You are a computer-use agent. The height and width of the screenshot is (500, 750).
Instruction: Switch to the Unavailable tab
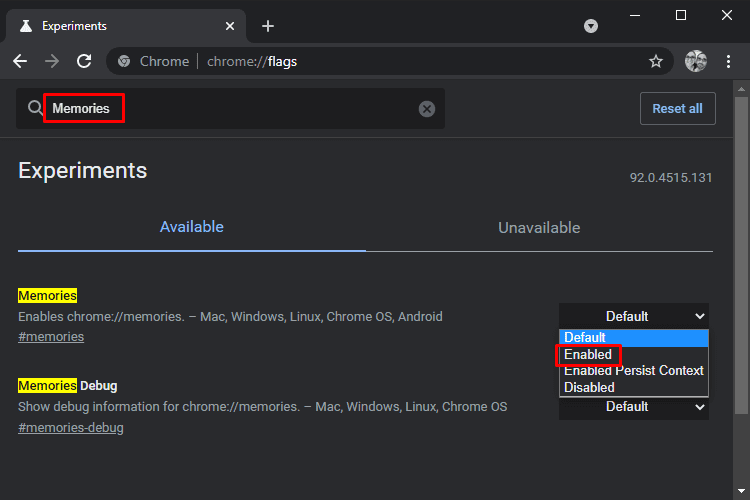tap(539, 228)
